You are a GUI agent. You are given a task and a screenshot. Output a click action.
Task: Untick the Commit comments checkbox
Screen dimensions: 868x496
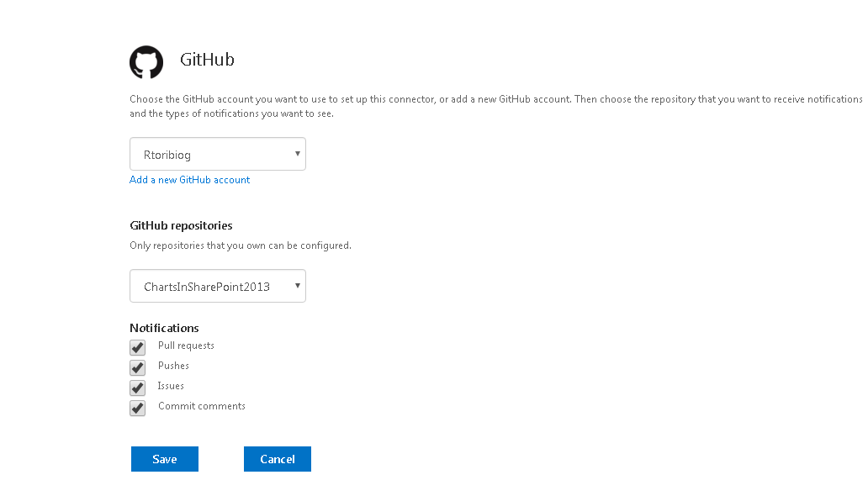pos(138,408)
